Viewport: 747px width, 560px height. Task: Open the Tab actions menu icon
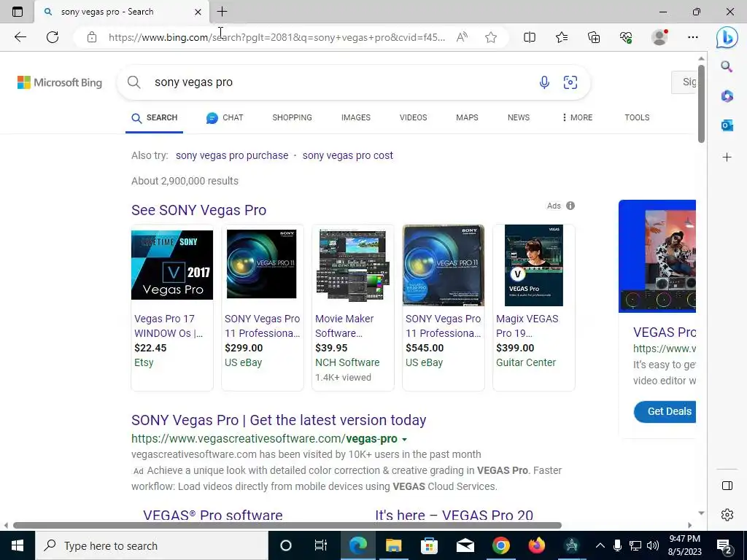click(x=18, y=12)
